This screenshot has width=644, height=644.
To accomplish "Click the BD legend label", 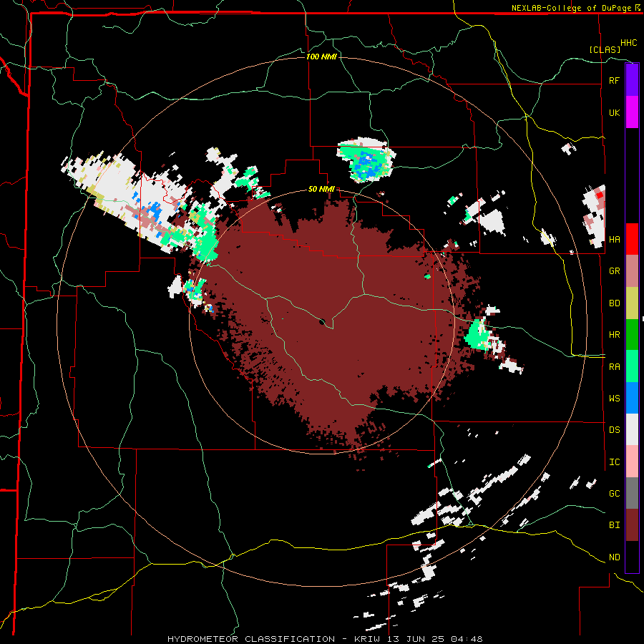I will tap(614, 303).
